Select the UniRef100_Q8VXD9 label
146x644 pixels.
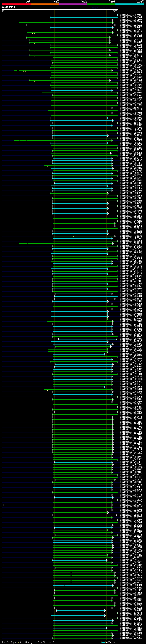131,165
